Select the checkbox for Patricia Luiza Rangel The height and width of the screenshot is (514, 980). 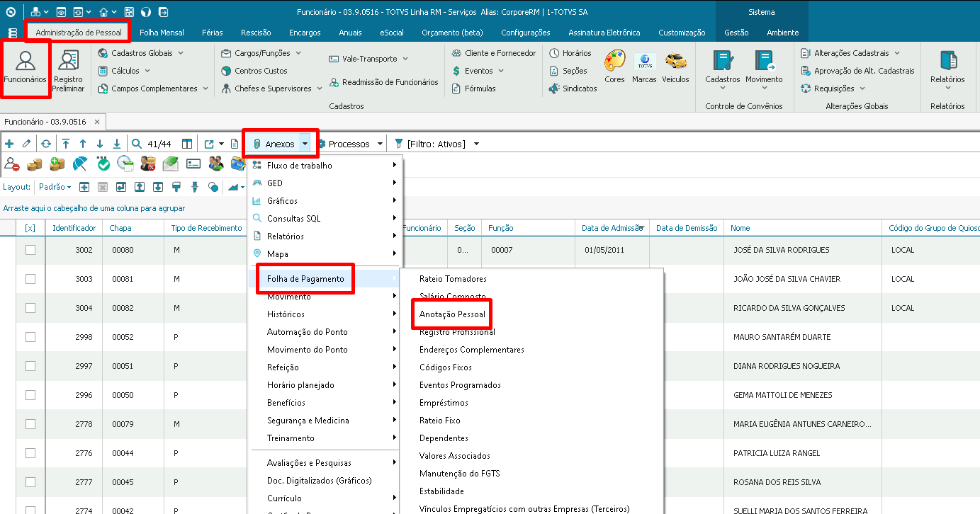coord(30,453)
